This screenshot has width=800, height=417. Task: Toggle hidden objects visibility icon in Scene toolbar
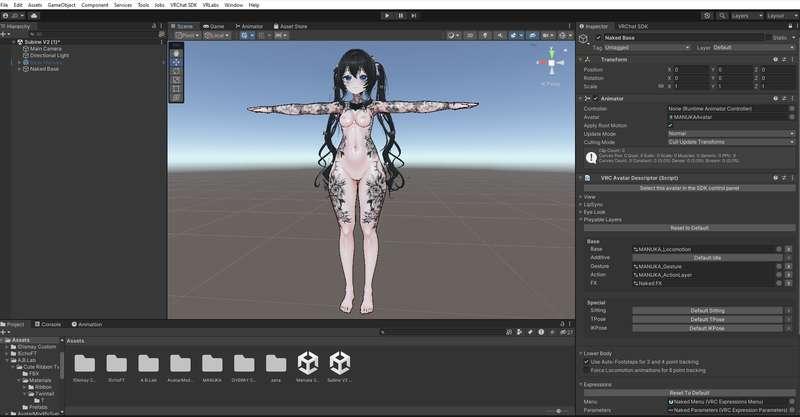click(532, 35)
